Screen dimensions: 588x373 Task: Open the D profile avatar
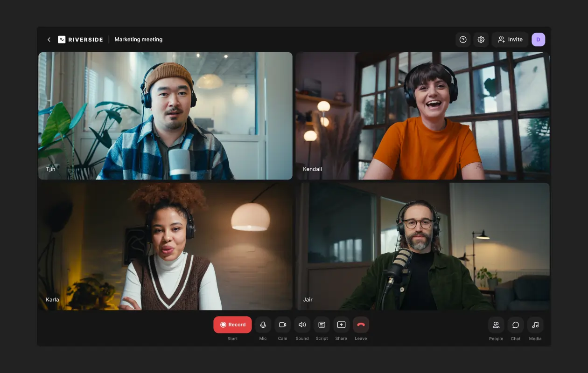coord(538,40)
